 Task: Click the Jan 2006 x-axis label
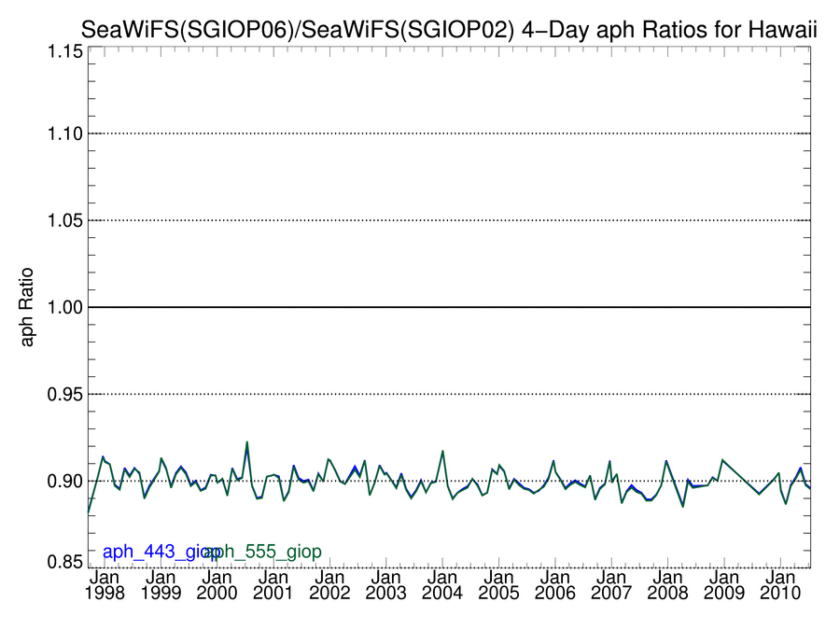(x=555, y=585)
